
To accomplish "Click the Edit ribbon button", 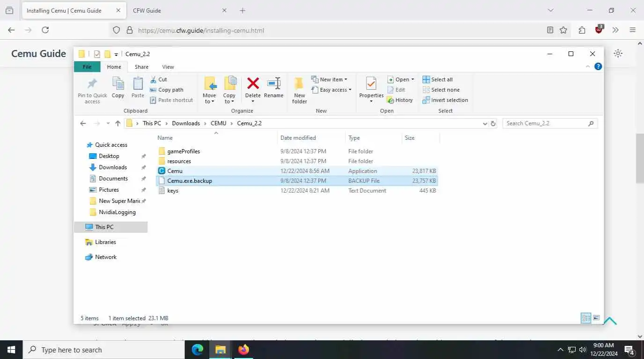I will point(396,90).
